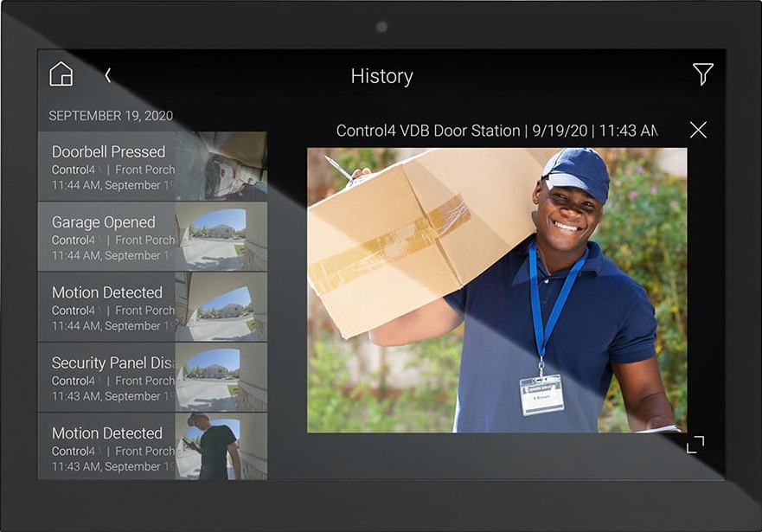Expand the snapshot to full screen
This screenshot has height=532, width=762.
point(695,445)
